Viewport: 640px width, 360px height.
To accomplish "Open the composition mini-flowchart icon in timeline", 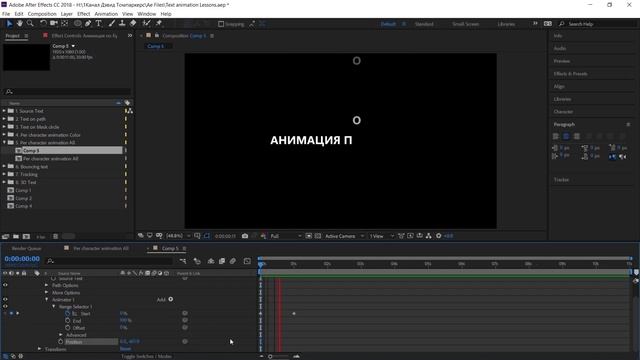I will [183, 261].
